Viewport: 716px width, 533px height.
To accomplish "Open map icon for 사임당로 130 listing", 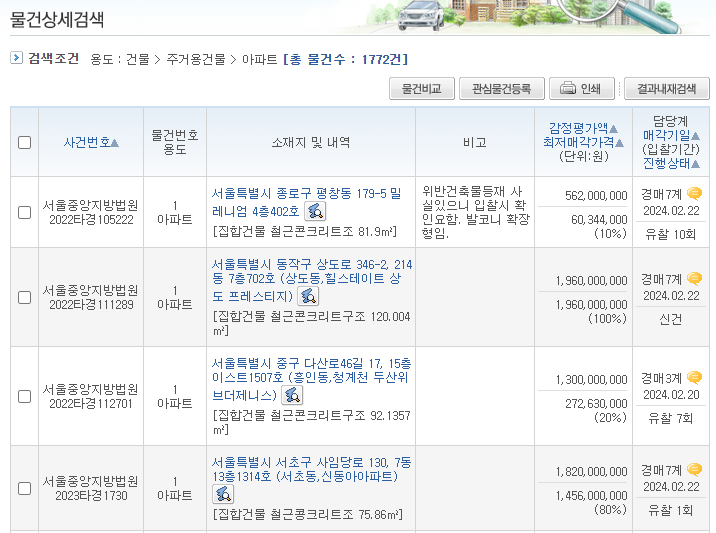I will point(223,494).
